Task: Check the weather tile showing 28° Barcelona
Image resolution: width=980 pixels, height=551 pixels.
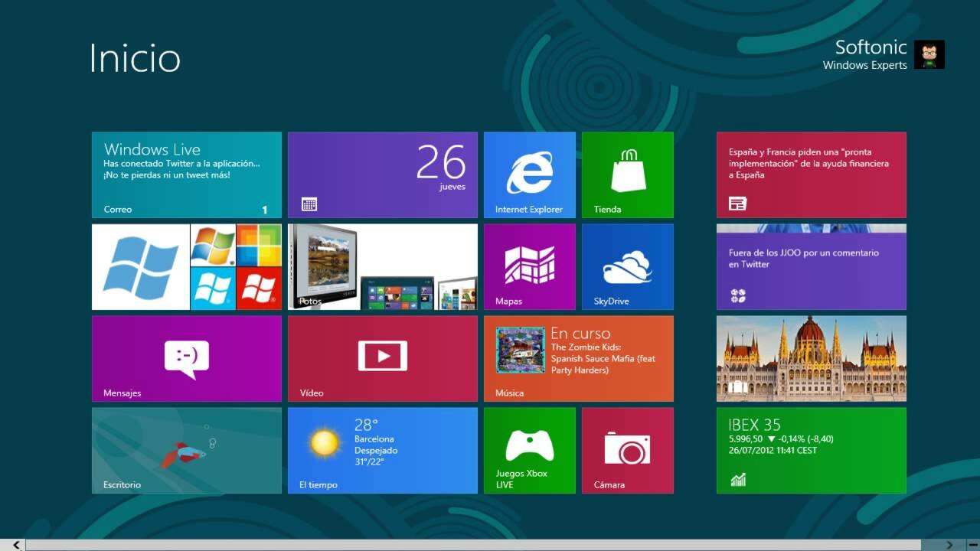Action: point(382,450)
